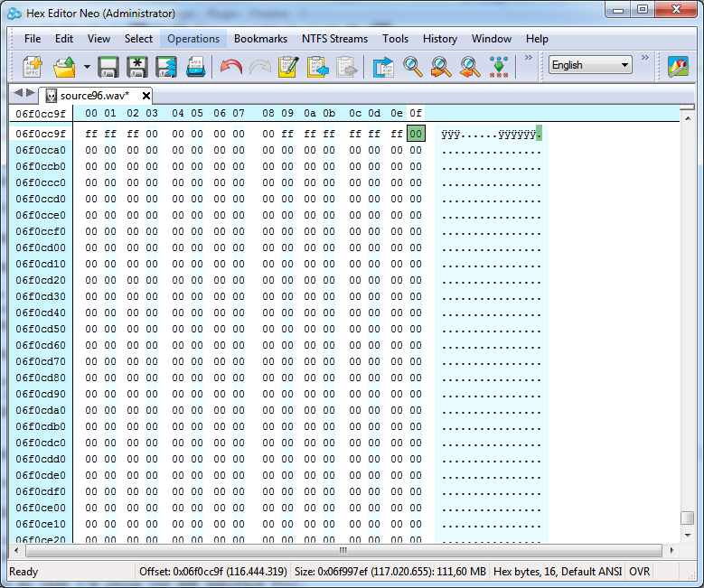Select the source96.wav document tab
The image size is (704, 588).
pyautogui.click(x=94, y=96)
